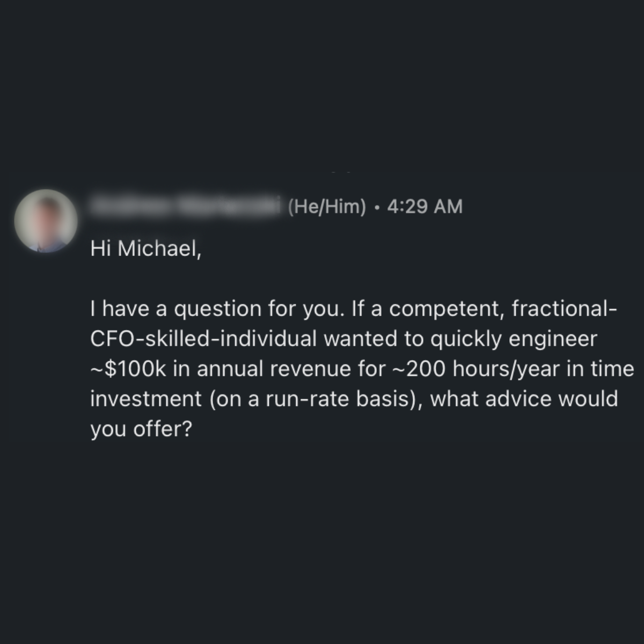Click the "Hi Michael," greeting line
This screenshot has width=644, height=644.
point(145,249)
